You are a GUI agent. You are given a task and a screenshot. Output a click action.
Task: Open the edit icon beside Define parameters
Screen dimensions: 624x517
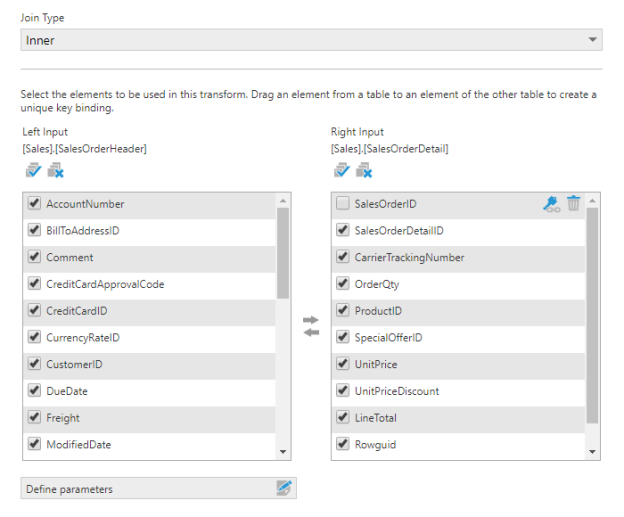(284, 489)
